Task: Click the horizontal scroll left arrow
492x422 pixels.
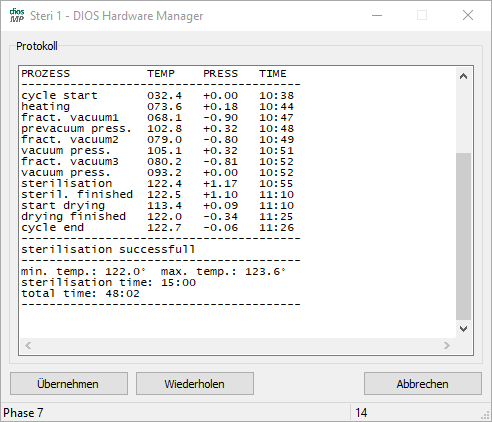Action: pyautogui.click(x=28, y=345)
